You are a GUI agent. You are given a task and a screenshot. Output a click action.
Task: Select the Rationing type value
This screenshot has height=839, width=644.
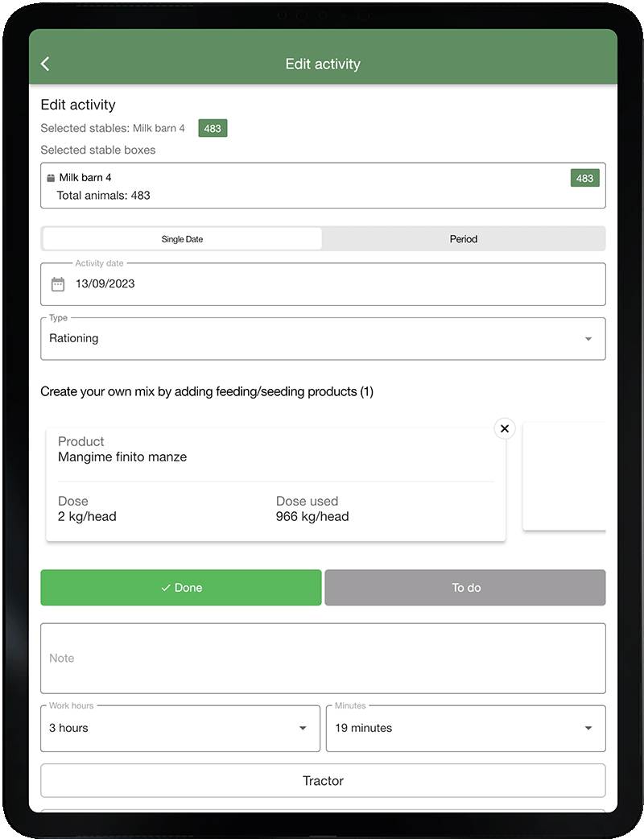(x=74, y=338)
